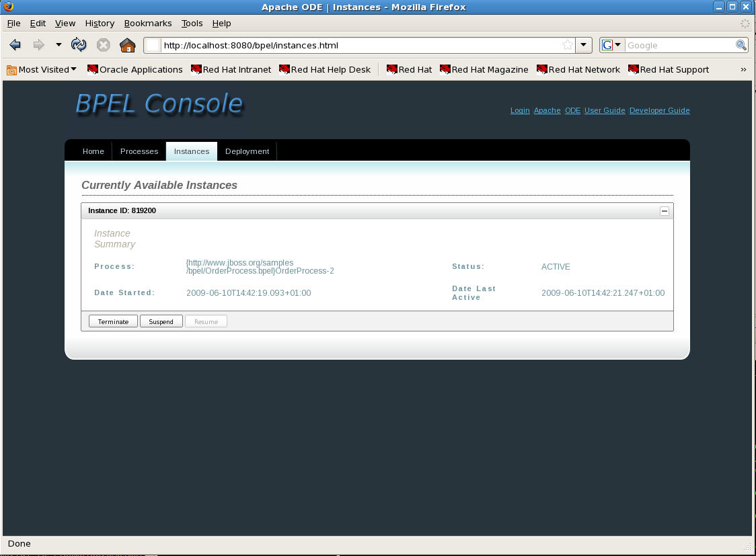Click the BPEL Console title logo
This screenshot has width=756, height=556.
click(159, 104)
